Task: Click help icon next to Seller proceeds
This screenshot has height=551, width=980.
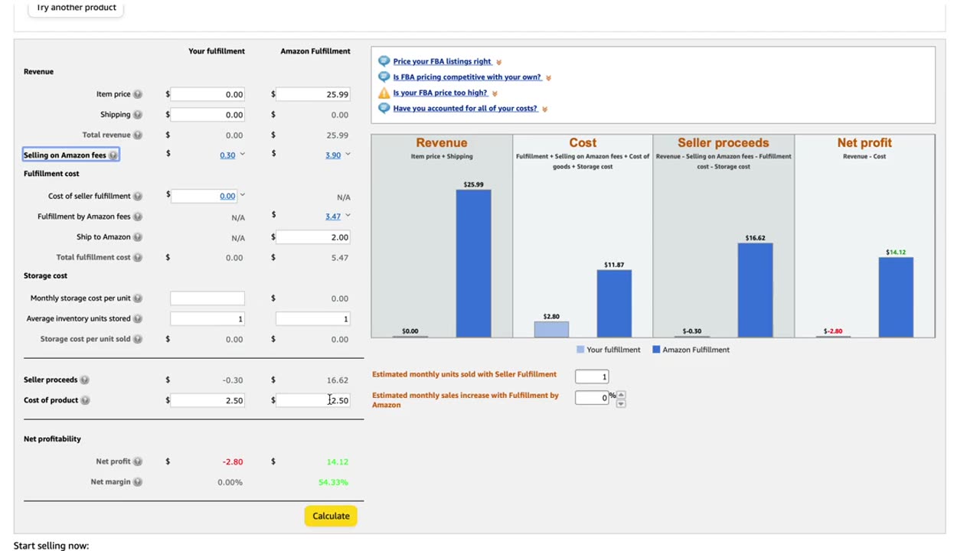Action: click(x=85, y=380)
